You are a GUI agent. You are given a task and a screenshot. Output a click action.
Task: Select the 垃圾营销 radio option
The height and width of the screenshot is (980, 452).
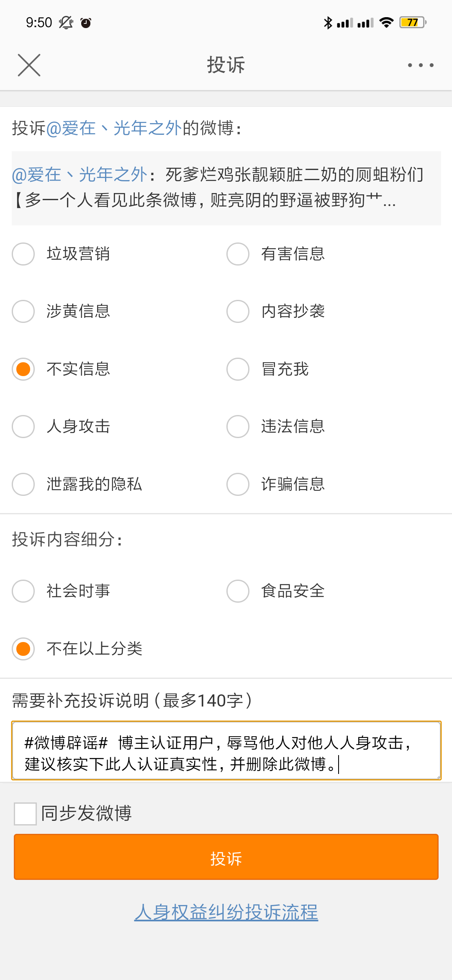tap(23, 254)
